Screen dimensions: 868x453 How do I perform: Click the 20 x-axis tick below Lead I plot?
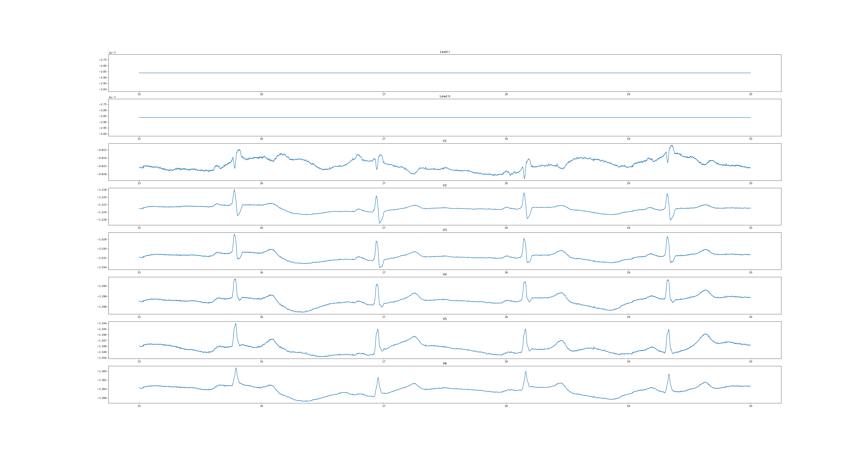[x=750, y=94]
